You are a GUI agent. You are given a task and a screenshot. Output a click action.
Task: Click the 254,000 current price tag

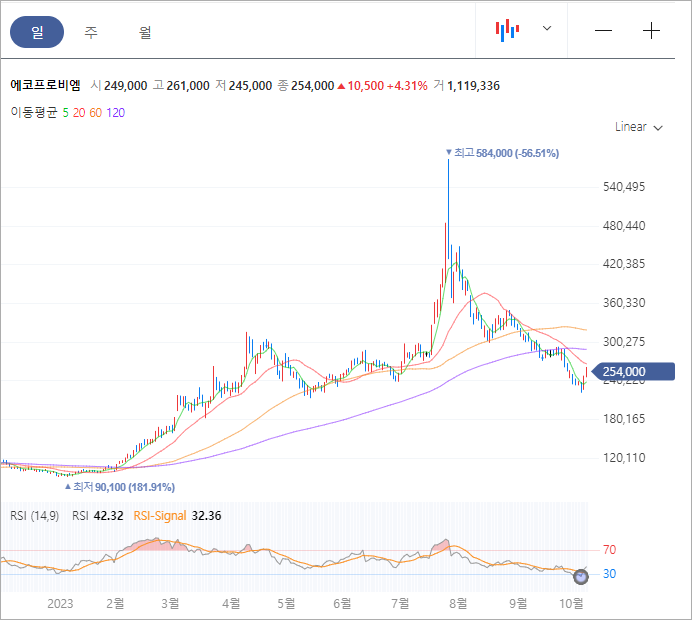632,372
